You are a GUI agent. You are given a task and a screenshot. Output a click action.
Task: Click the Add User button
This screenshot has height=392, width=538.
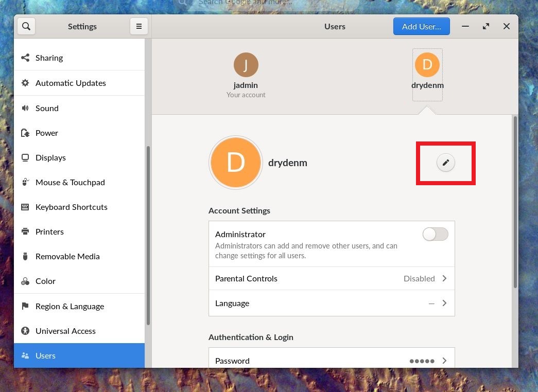tap(421, 26)
